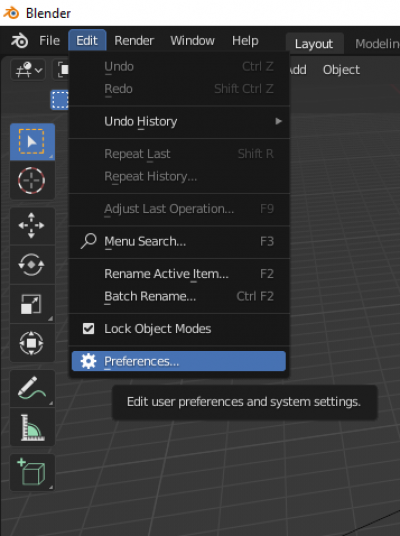Open the Help menu

click(245, 41)
